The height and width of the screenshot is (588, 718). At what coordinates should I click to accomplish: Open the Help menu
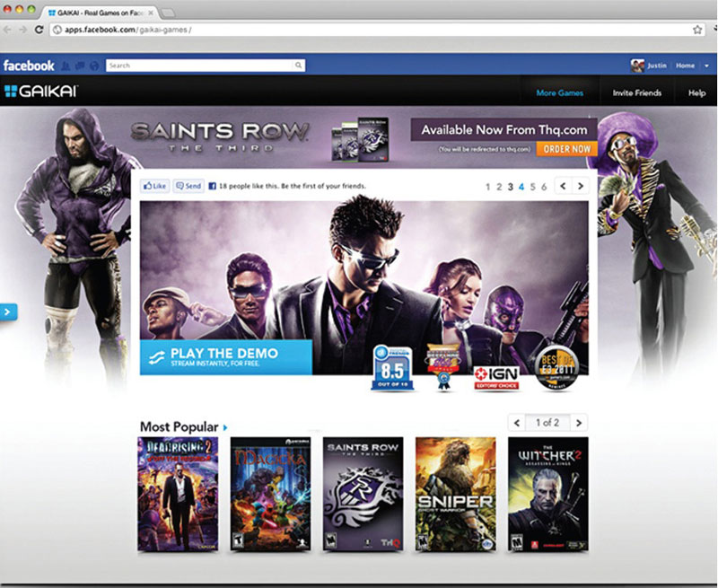click(696, 93)
